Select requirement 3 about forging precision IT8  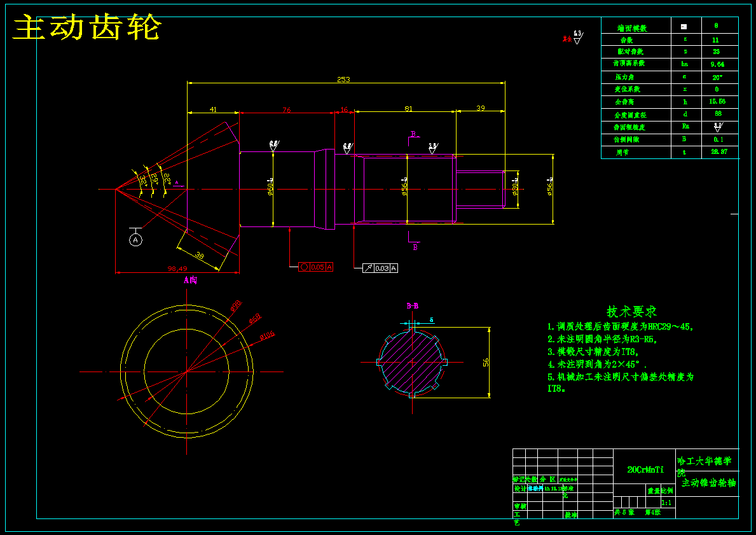(x=593, y=352)
